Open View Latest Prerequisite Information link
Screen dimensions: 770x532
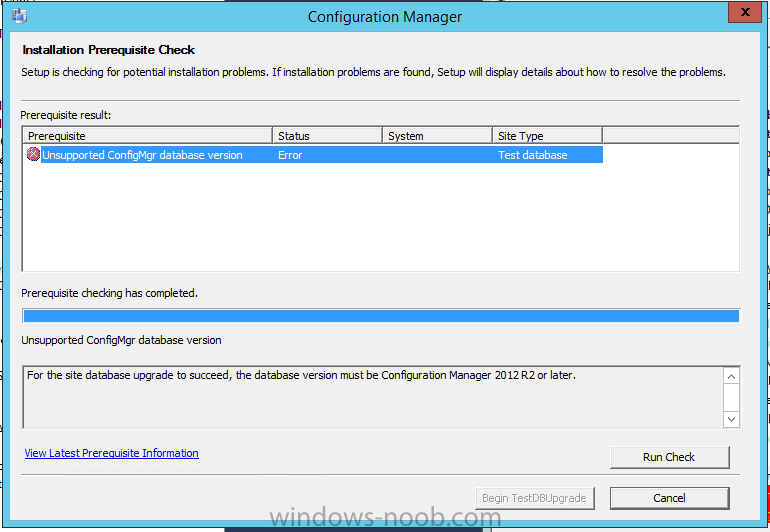coord(111,453)
